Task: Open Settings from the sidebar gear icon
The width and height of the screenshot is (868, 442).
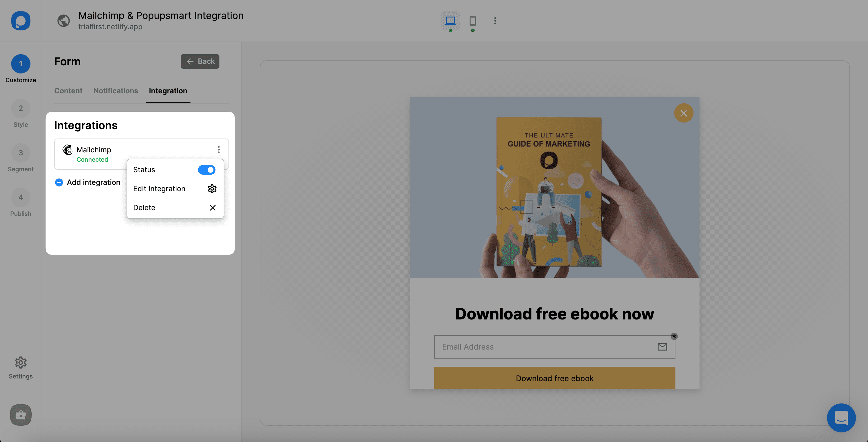Action: [20, 363]
